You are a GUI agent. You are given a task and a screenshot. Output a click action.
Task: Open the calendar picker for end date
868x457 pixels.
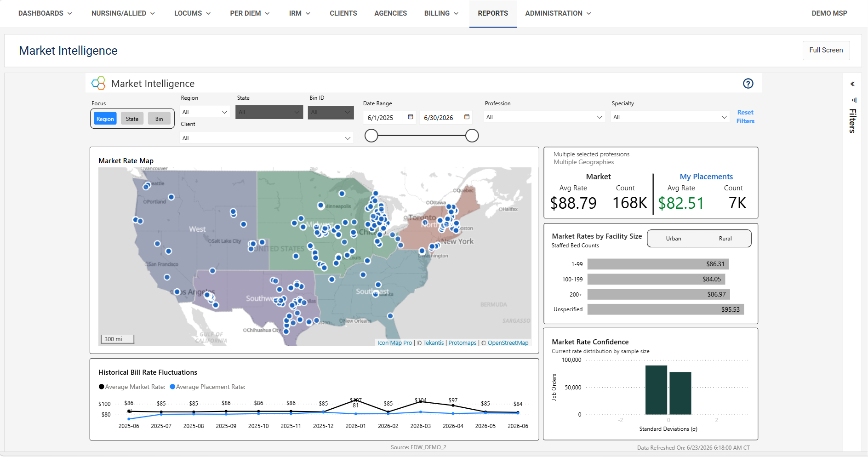tap(467, 117)
